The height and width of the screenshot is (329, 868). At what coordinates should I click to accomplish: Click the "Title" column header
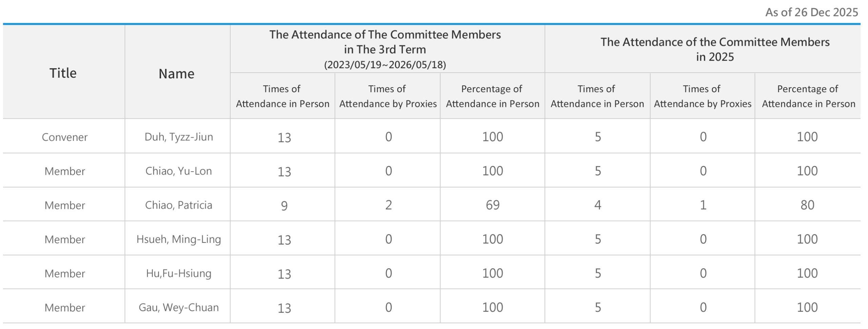point(63,73)
